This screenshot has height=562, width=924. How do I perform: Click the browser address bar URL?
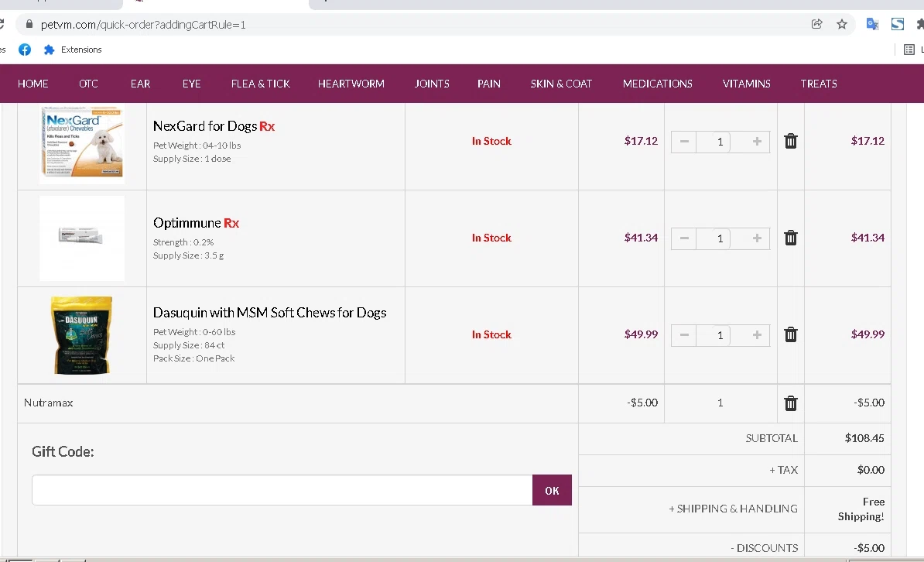tap(143, 25)
